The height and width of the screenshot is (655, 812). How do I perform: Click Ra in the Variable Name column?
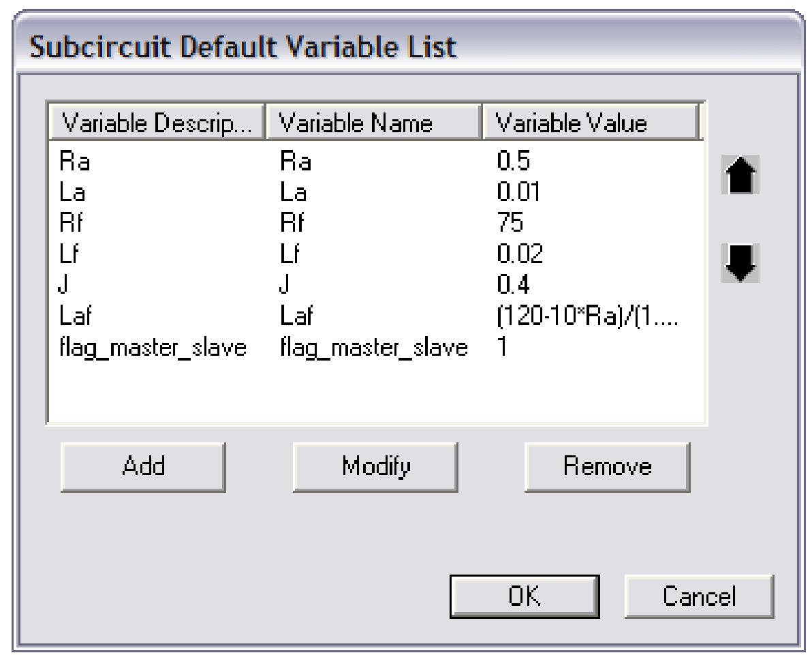coord(296,161)
